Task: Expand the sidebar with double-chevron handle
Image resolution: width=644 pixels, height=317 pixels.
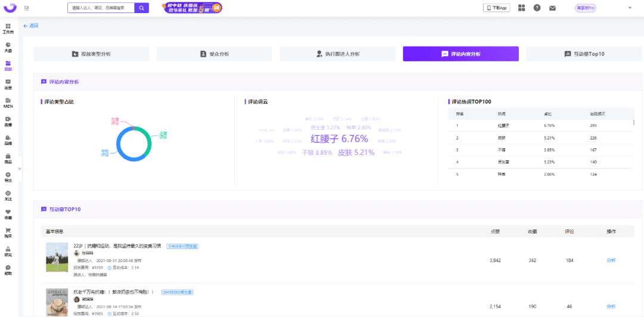Action: [x=20, y=169]
